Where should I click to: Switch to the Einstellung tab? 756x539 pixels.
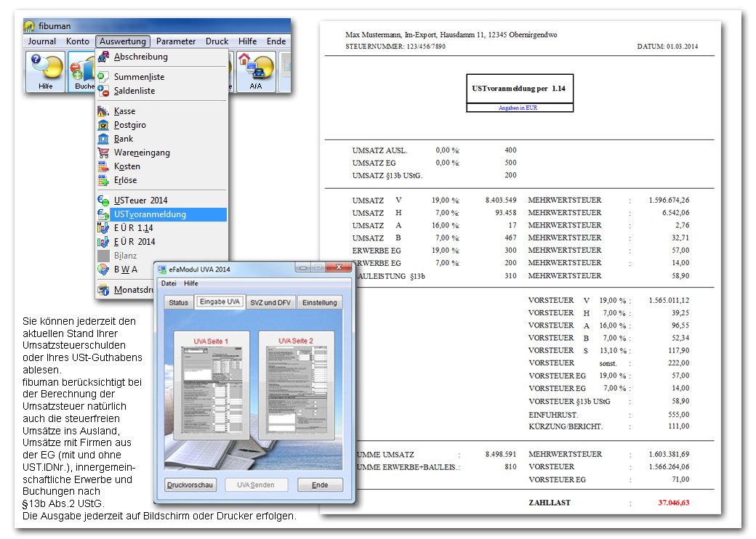click(x=320, y=302)
